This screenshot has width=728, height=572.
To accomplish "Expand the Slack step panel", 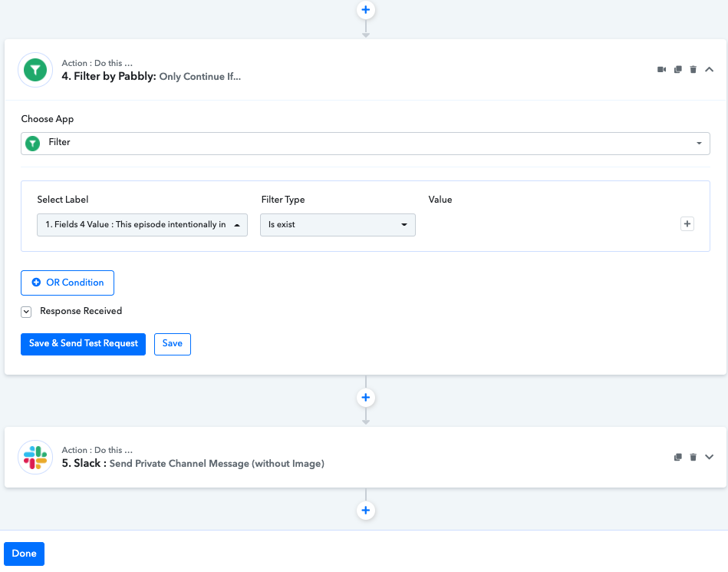I will (x=710, y=457).
